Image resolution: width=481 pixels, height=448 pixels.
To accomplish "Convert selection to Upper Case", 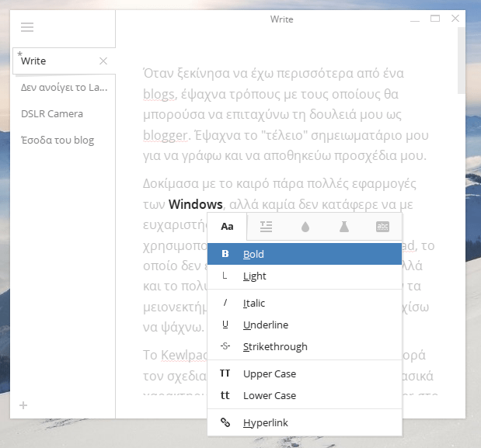I will click(305, 373).
